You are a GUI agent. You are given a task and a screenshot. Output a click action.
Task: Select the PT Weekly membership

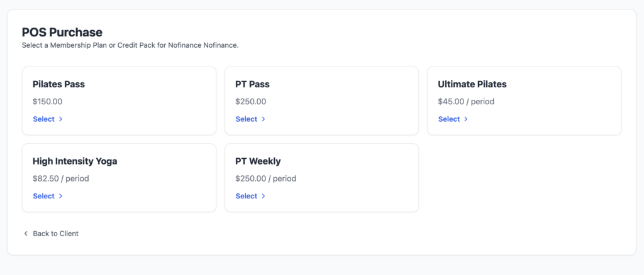[x=247, y=197]
